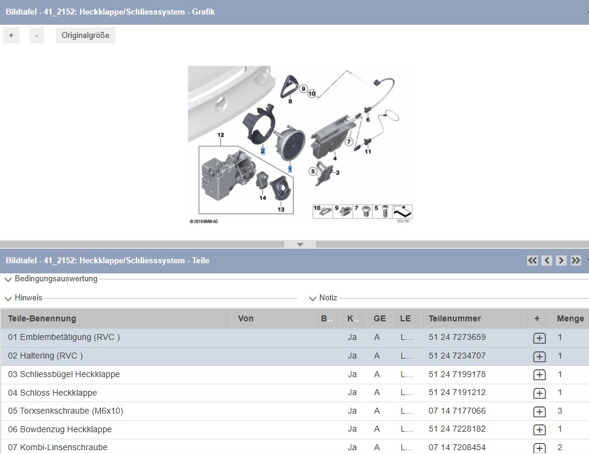Add Bowdenzug Heckklappe with its plus icon
Screen dimensions: 589x454
pos(539,430)
